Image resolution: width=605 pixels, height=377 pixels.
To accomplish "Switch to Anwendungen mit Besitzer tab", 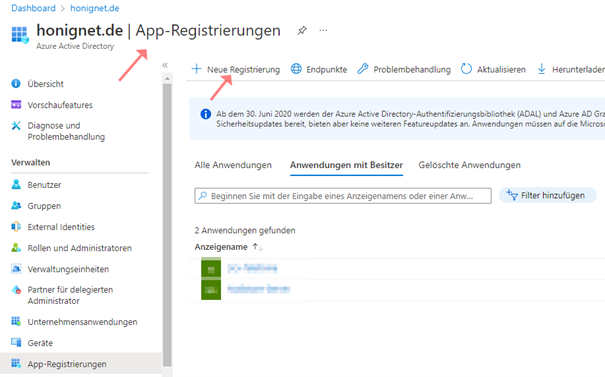I will [x=346, y=165].
